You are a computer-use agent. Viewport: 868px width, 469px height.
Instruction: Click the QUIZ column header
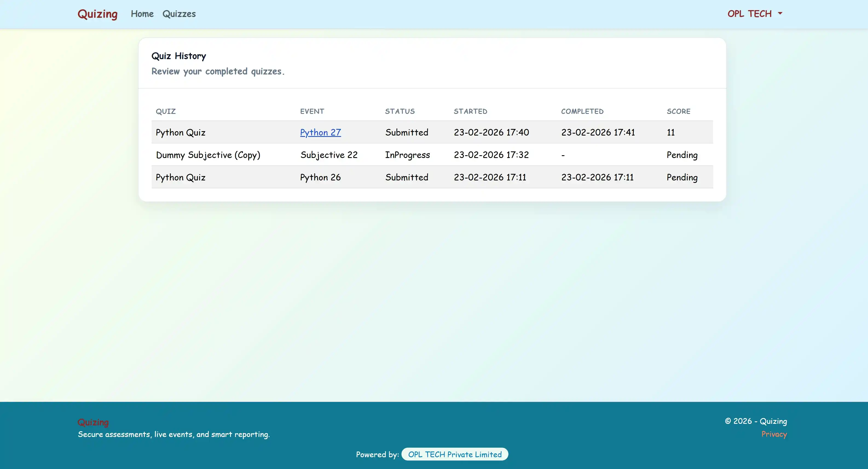166,111
